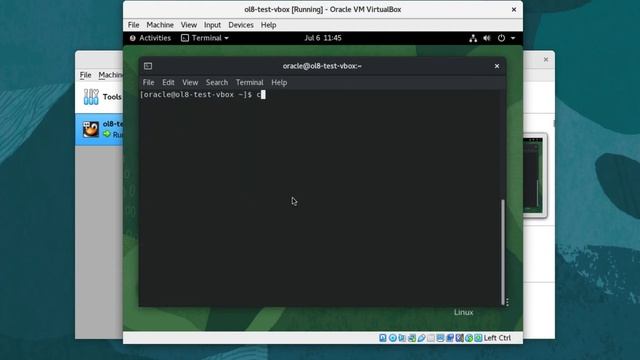Open the Devices menu
This screenshot has height=360, width=640.
click(x=241, y=25)
